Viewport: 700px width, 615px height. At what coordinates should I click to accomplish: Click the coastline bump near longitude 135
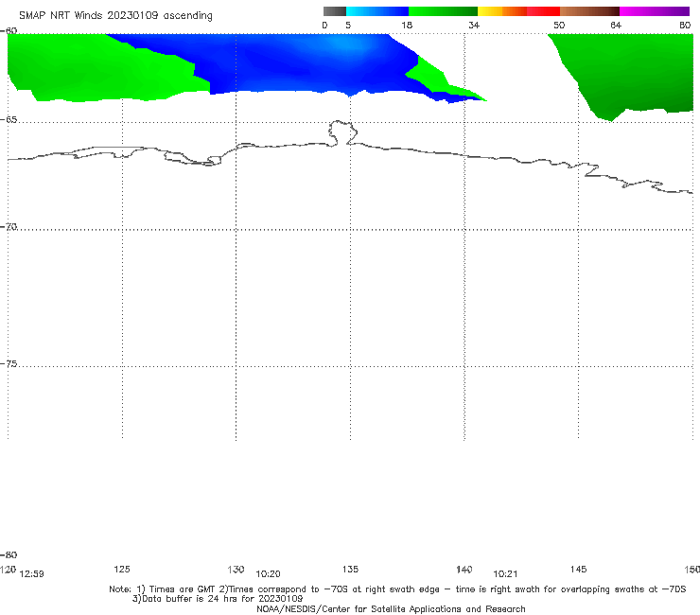[x=342, y=132]
